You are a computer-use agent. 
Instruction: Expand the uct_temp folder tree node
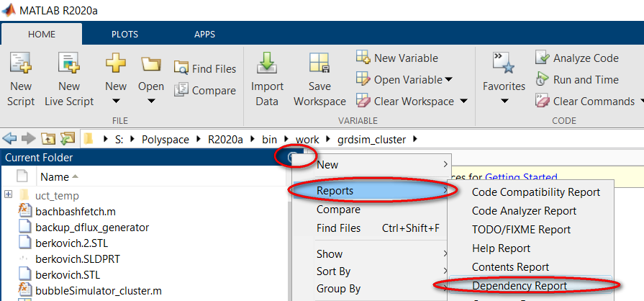click(x=8, y=194)
